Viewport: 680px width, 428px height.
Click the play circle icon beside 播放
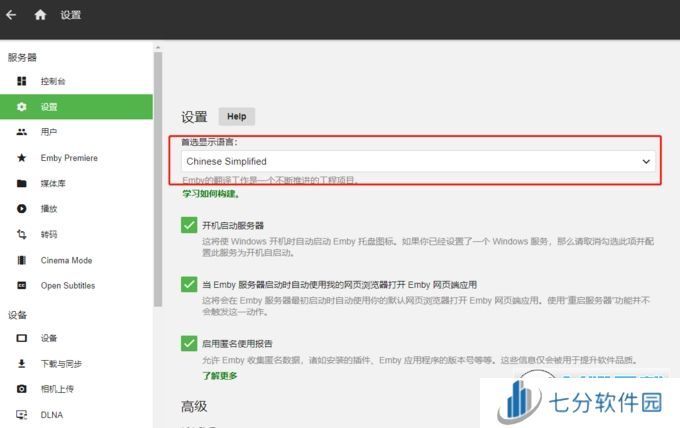pos(22,209)
